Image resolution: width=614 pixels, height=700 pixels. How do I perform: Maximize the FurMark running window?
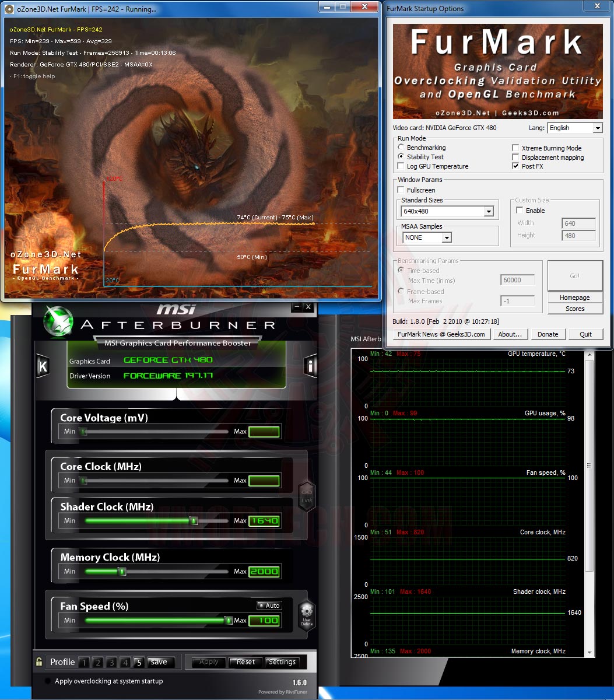click(343, 7)
